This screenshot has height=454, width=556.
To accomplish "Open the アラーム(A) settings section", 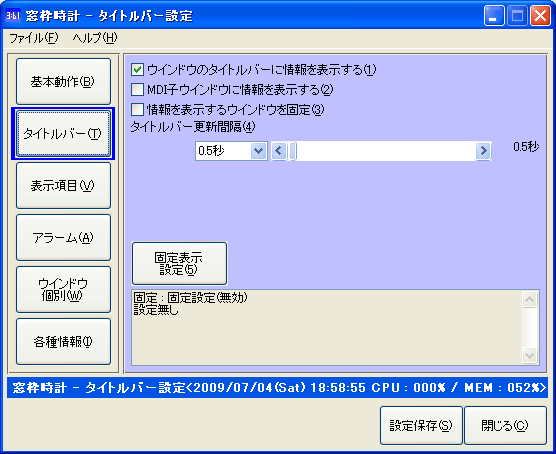I will coord(63,237).
